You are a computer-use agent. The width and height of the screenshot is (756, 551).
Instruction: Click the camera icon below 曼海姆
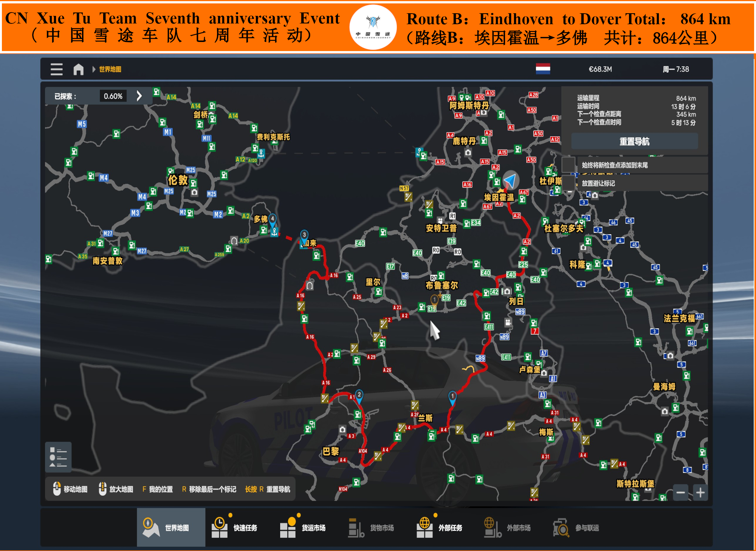pos(665,411)
